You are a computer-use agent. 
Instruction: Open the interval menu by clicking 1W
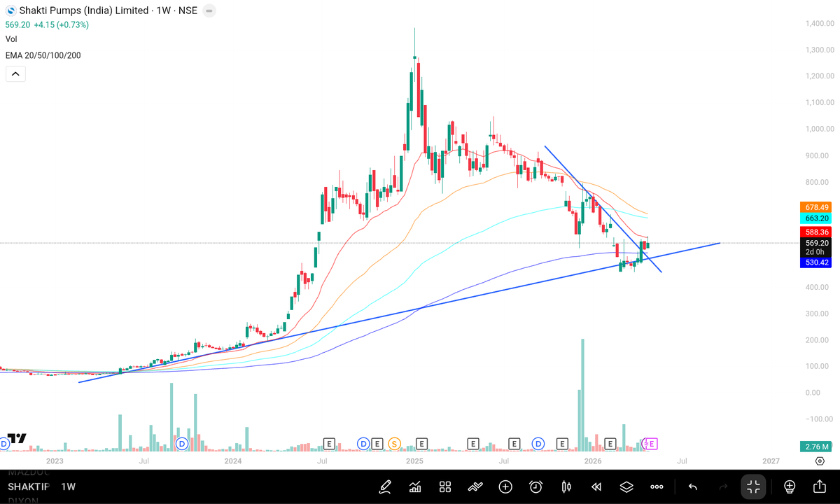coord(70,486)
